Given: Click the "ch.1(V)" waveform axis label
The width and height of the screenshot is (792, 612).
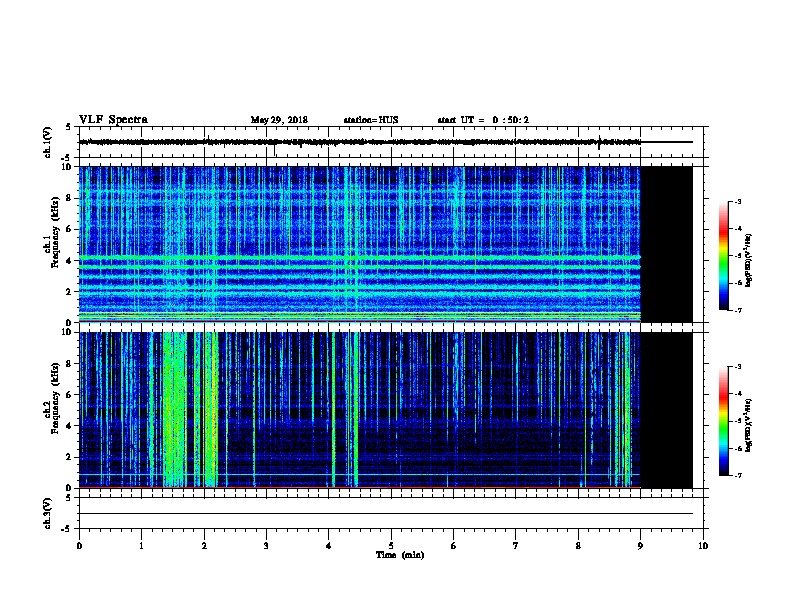Looking at the screenshot, I should point(48,142).
